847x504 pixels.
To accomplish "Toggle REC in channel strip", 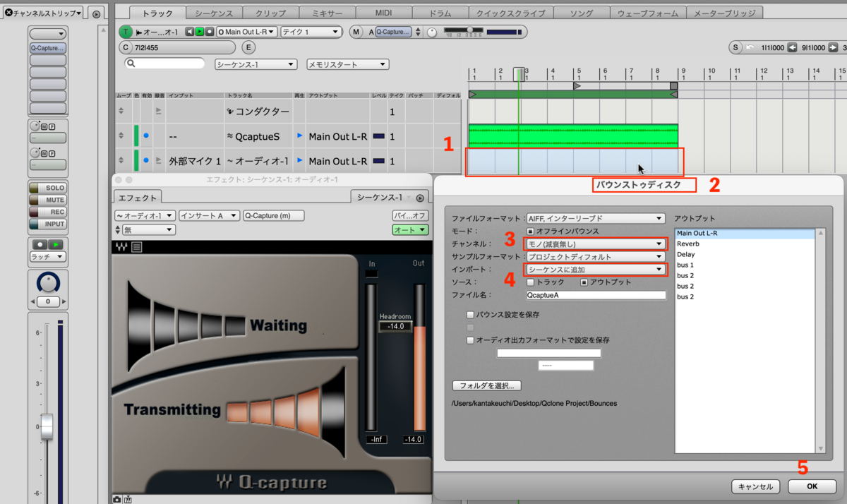I will (48, 212).
